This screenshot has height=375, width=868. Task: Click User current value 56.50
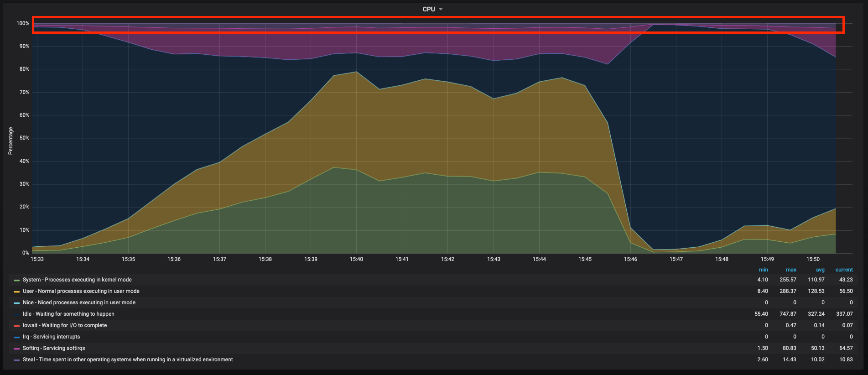tap(846, 291)
